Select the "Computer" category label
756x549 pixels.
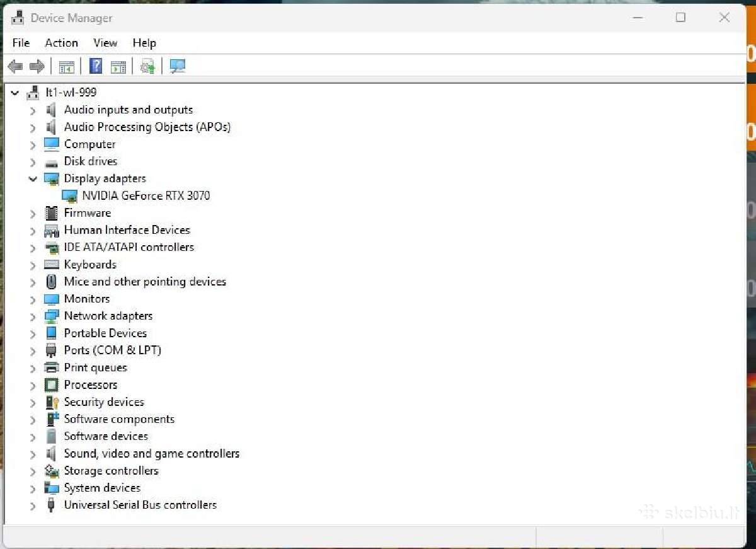pos(89,144)
